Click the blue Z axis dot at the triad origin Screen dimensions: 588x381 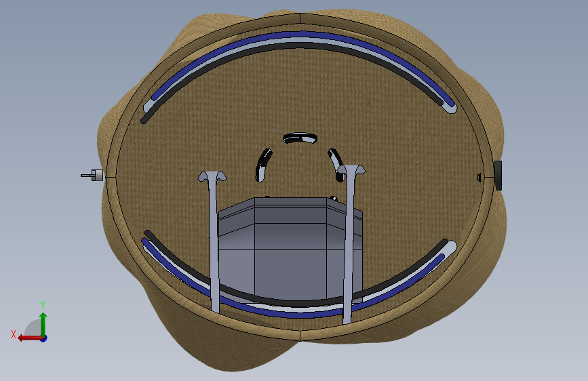44,338
